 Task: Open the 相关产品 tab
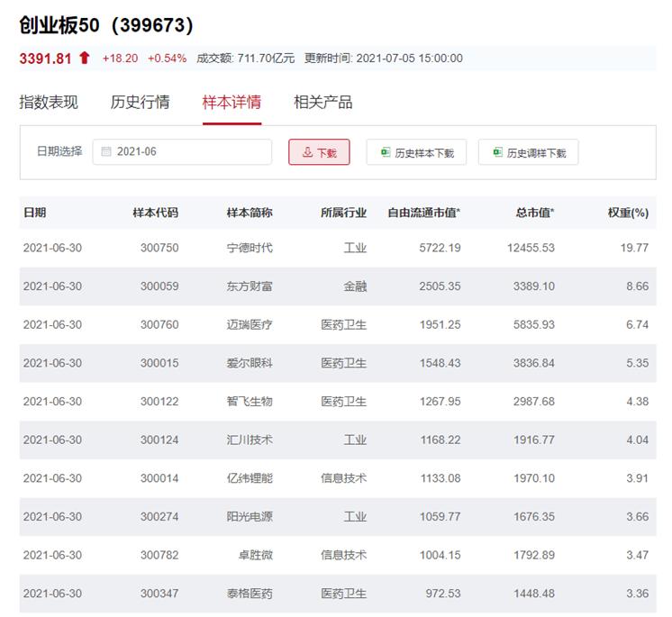(322, 102)
